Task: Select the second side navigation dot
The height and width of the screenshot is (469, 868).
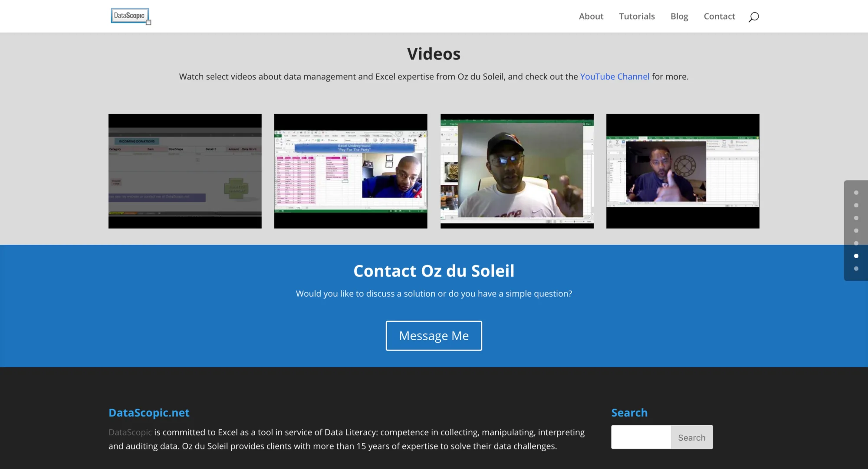Action: 856,205
